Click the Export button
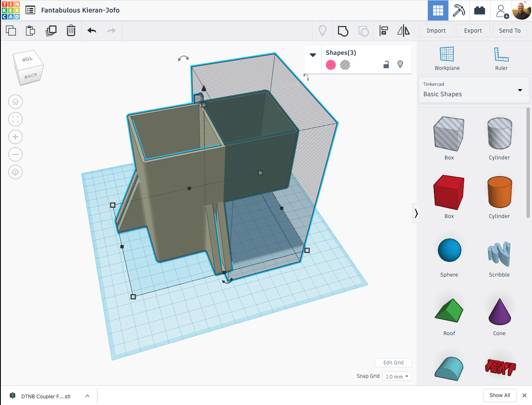532x405 pixels. click(473, 31)
